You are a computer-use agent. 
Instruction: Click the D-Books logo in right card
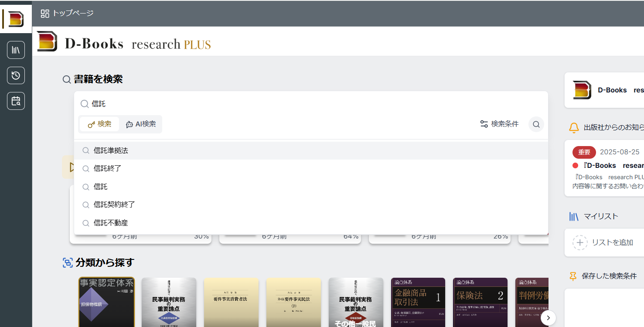pyautogui.click(x=582, y=90)
